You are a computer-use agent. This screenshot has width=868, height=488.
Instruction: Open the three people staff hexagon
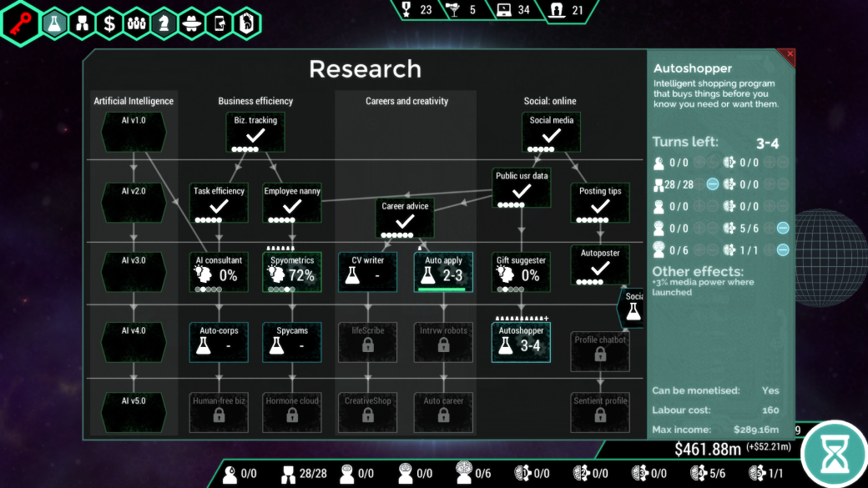(137, 23)
